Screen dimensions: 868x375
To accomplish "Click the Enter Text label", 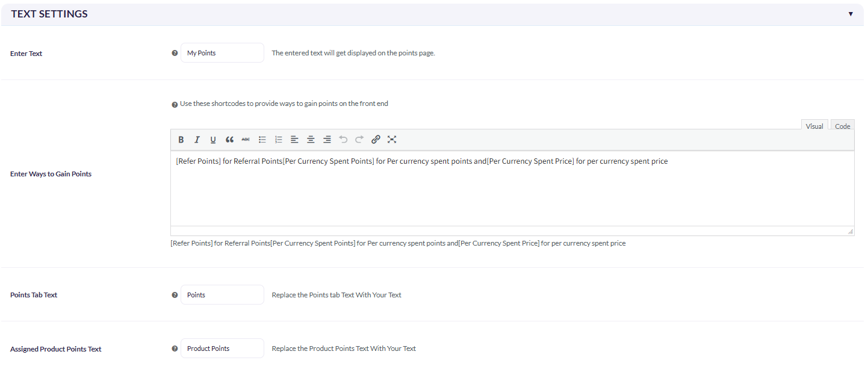I will point(26,54).
